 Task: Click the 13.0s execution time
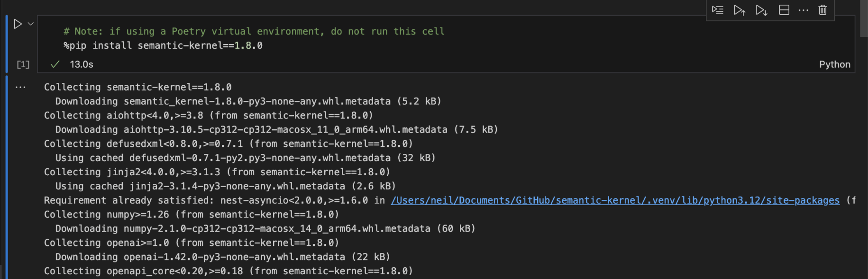82,64
